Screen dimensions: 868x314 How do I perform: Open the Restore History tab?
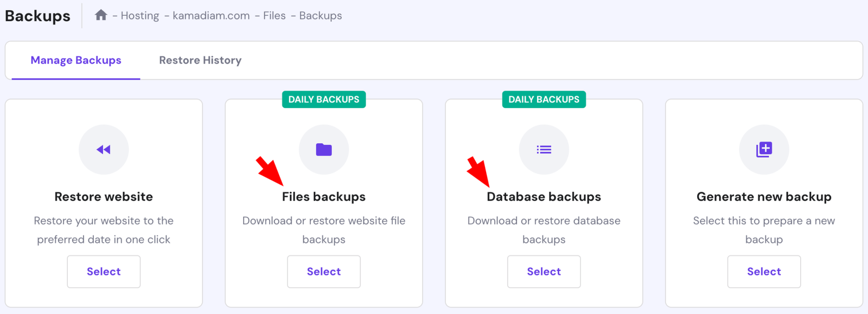[200, 60]
